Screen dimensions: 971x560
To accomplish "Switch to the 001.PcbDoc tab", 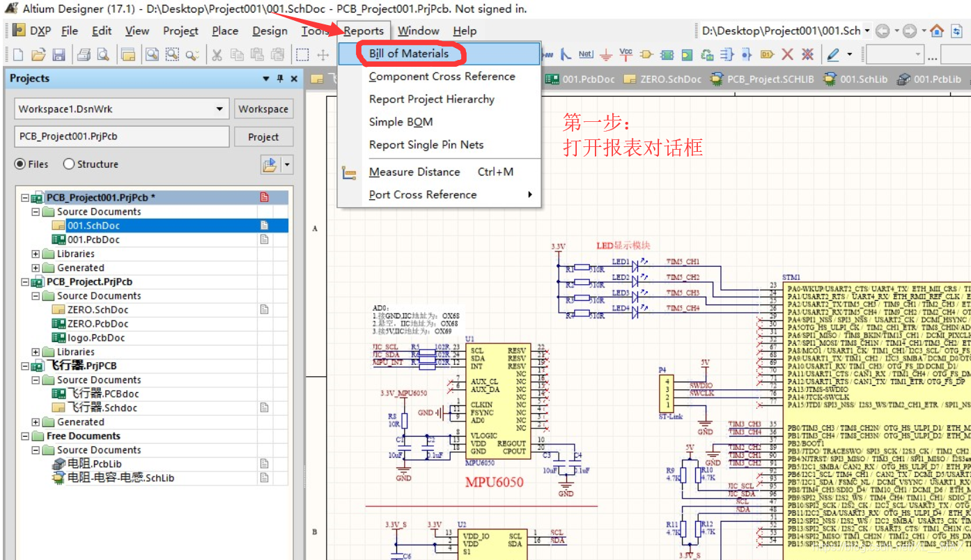I will (581, 79).
